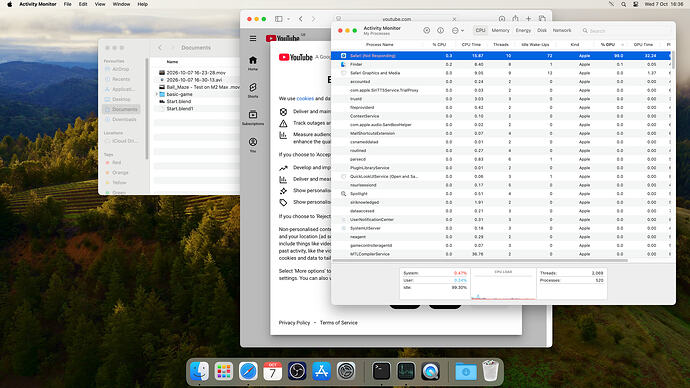Open the Terms of Service link
This screenshot has width=690, height=388.
(x=338, y=323)
